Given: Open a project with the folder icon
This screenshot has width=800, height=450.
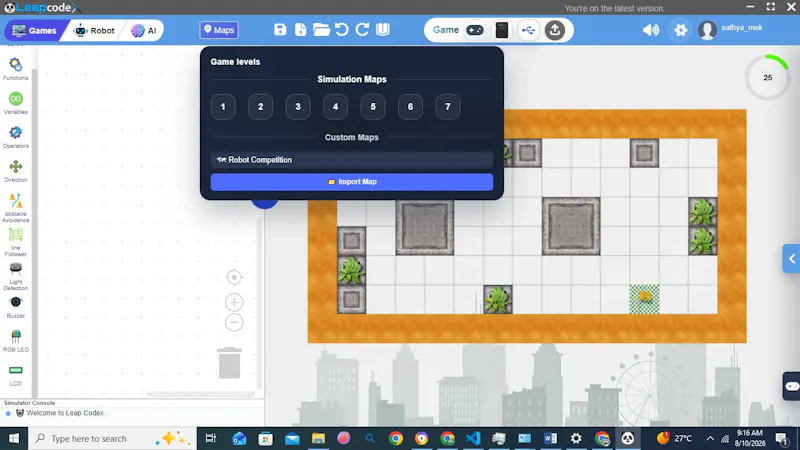Looking at the screenshot, I should tap(321, 30).
